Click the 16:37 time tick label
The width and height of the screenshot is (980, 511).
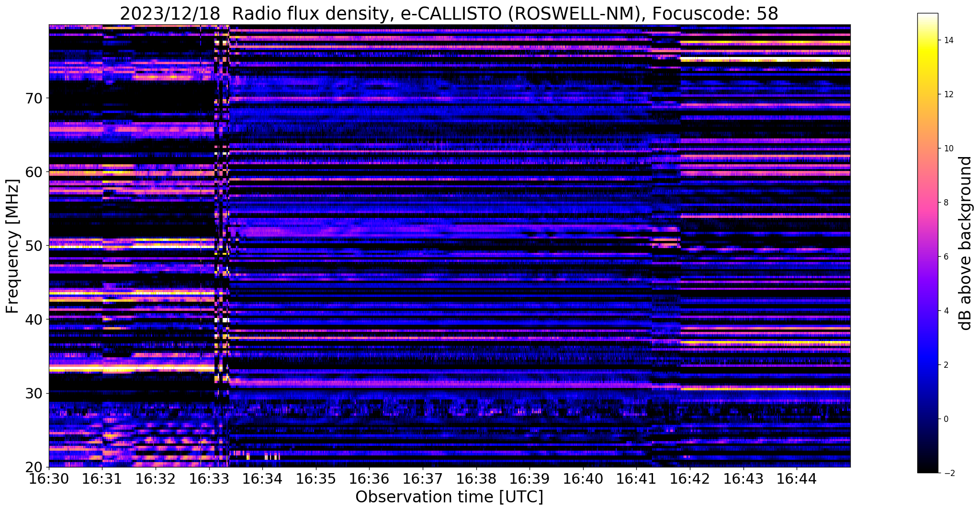(x=423, y=478)
